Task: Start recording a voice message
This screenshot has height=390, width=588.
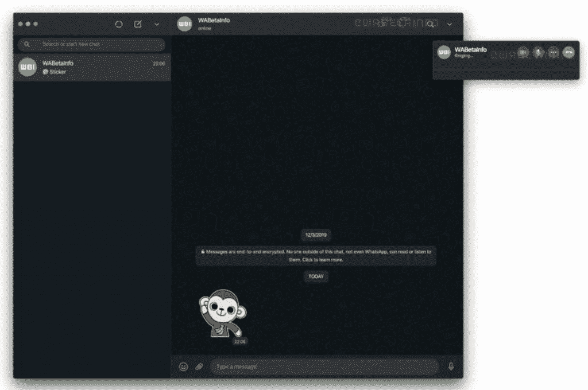Action: 451,366
